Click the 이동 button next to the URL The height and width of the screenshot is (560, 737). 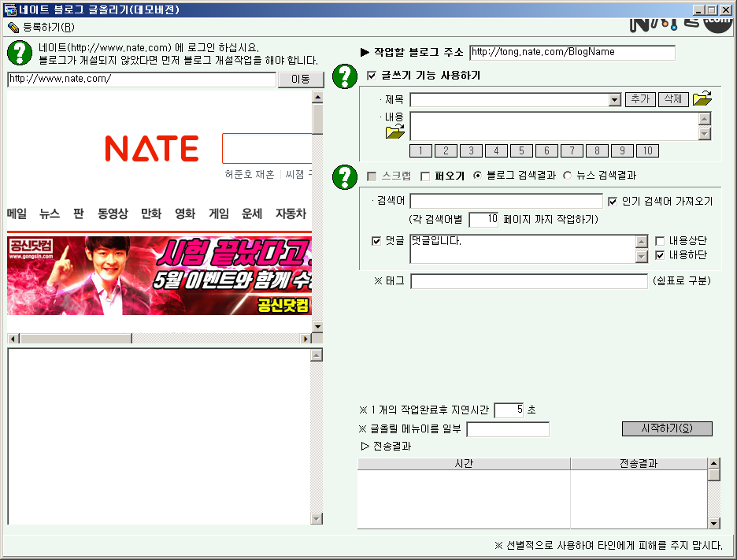tap(301, 80)
